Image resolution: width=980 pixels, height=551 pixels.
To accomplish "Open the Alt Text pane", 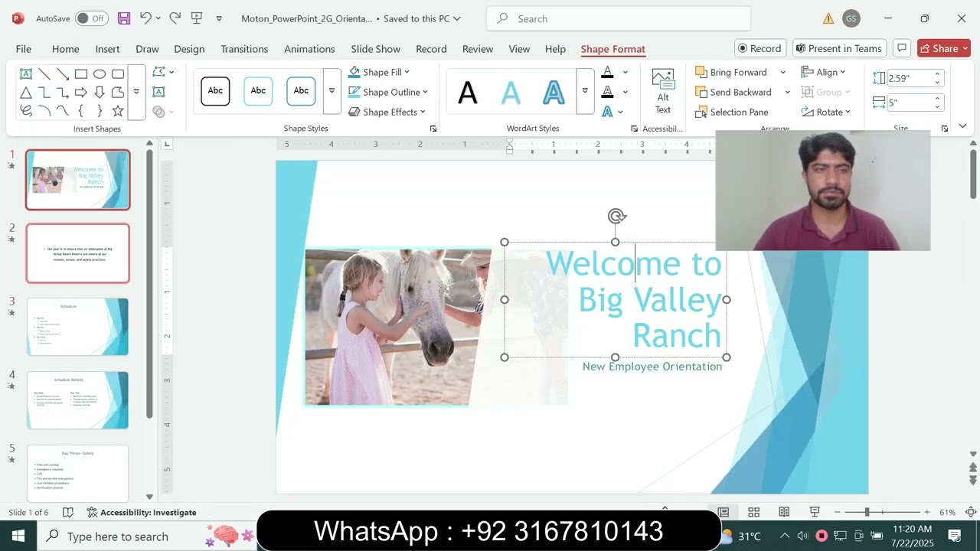I will coord(663,91).
